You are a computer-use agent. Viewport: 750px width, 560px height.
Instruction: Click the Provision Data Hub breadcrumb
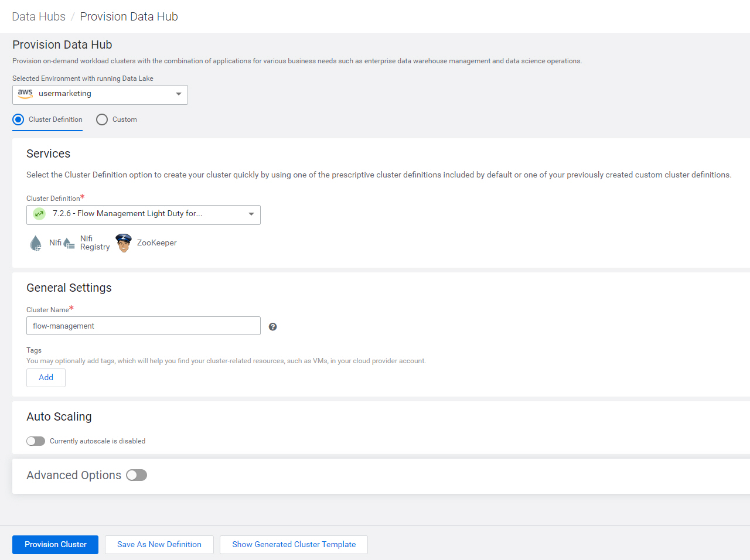(x=129, y=16)
